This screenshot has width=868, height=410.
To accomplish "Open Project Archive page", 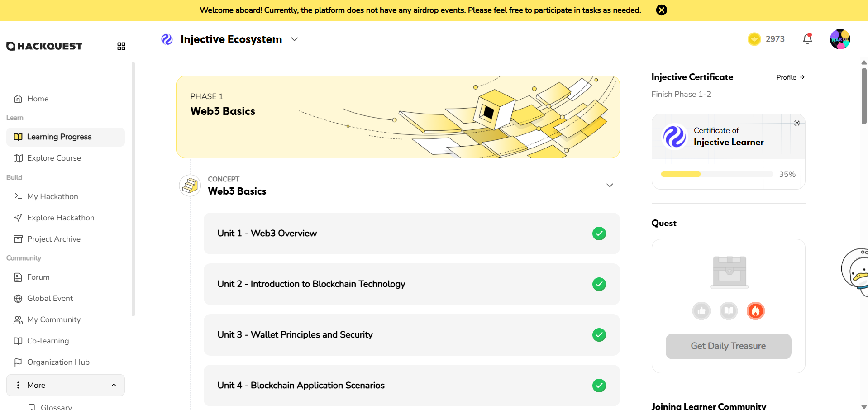I will pos(66,239).
